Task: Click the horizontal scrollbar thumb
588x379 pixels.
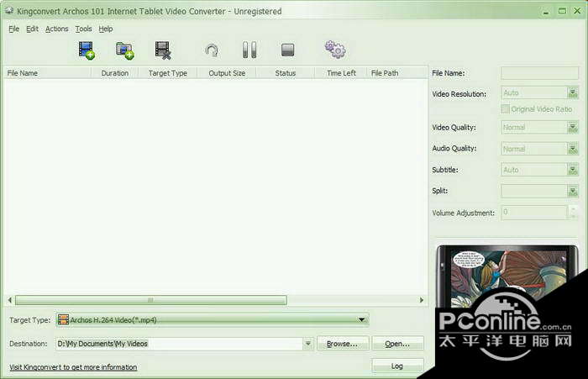Action: click(x=150, y=300)
